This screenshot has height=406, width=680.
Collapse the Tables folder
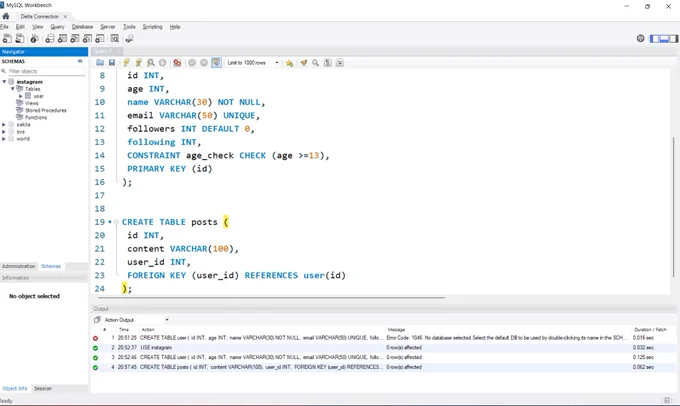pos(13,88)
